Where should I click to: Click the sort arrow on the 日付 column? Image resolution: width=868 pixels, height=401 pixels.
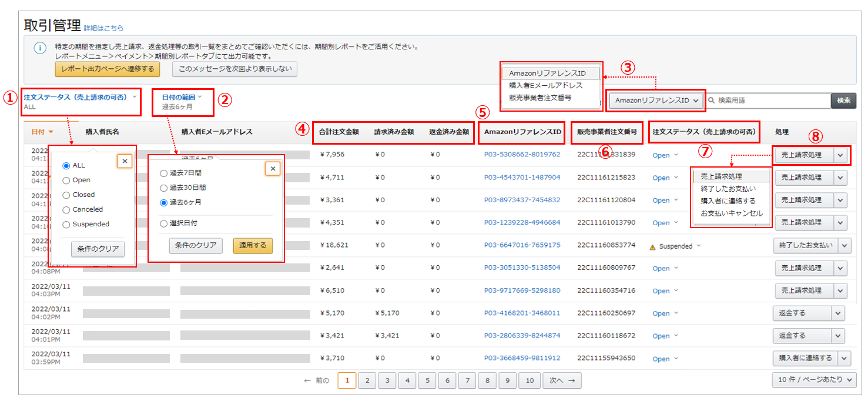[50, 133]
